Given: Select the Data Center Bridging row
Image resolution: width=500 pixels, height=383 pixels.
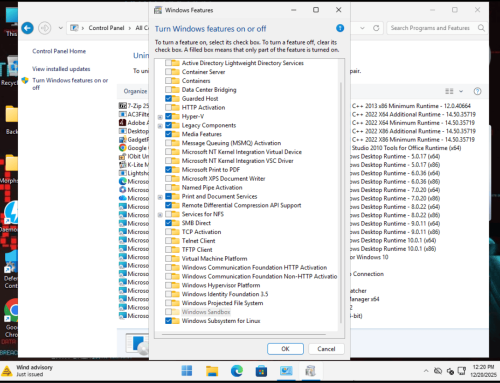Looking at the screenshot, I should [x=209, y=90].
